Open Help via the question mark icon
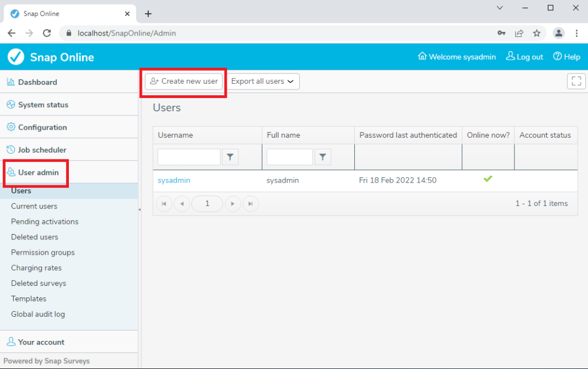 558,57
